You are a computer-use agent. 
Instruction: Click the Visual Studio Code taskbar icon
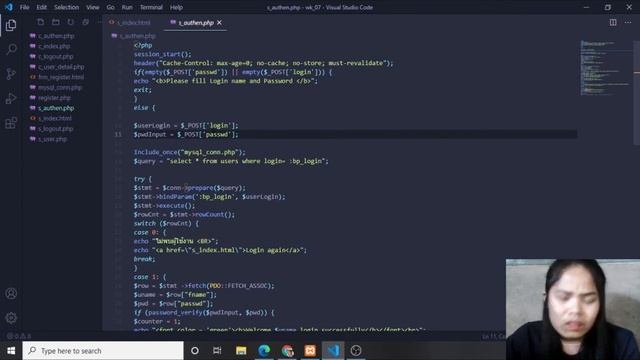tap(333, 351)
